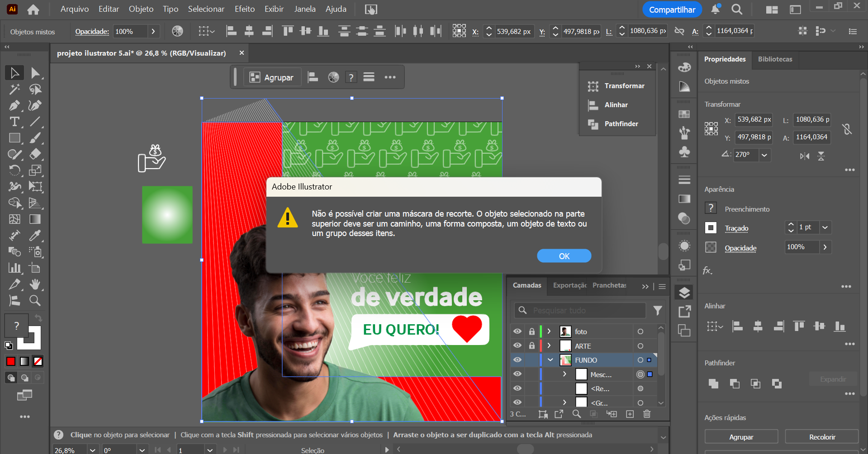Screen dimensions: 868x454
Task: Click the Compartilhar button
Action: coord(672,9)
